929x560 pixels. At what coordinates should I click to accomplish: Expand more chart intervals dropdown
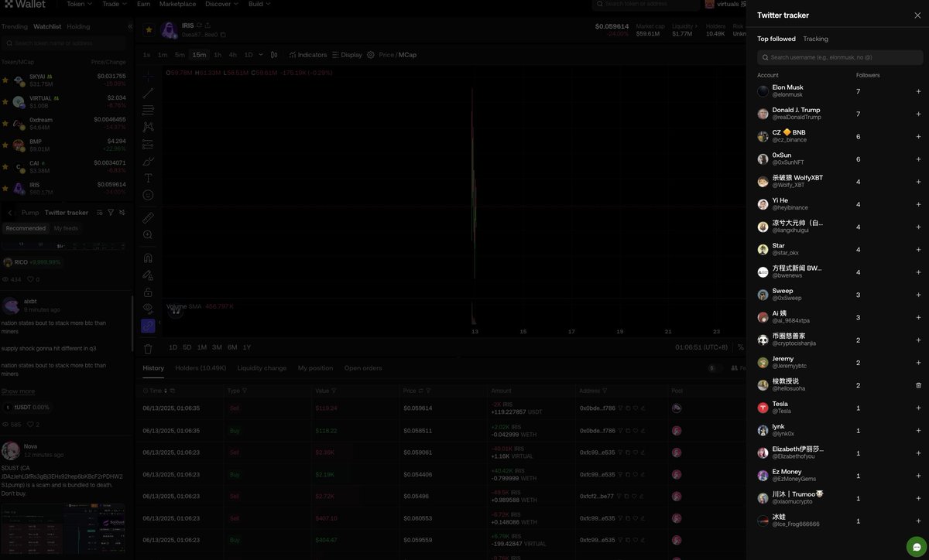261,55
